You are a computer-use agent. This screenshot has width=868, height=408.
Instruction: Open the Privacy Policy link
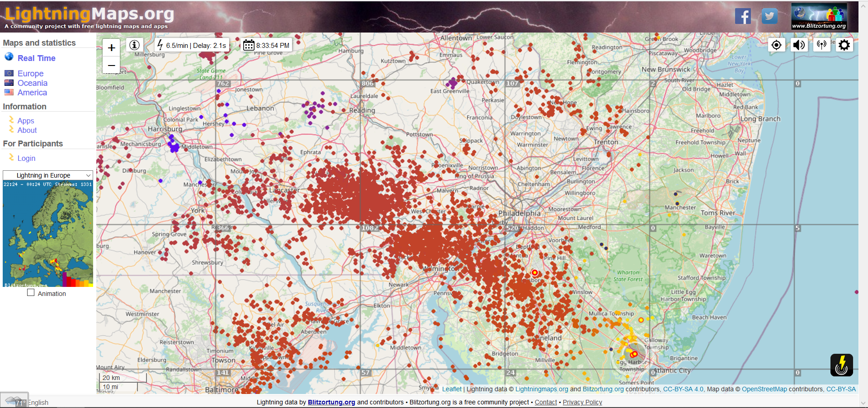[582, 402]
